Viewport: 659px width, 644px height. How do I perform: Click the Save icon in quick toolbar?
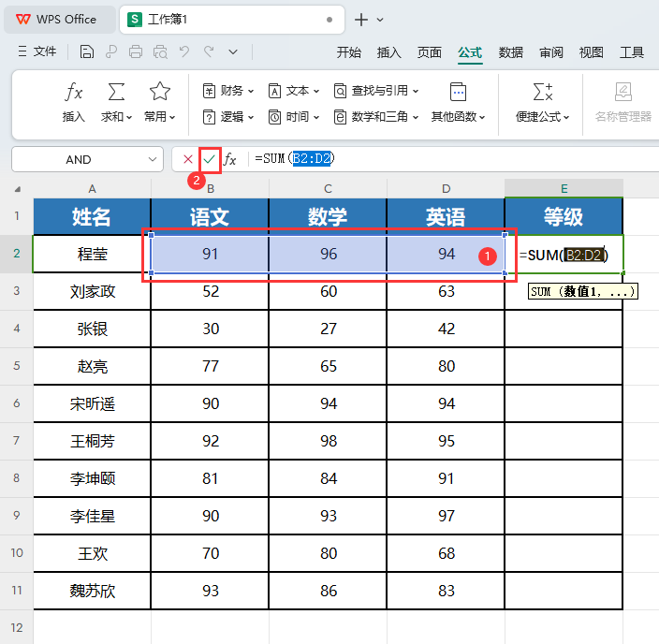86,52
